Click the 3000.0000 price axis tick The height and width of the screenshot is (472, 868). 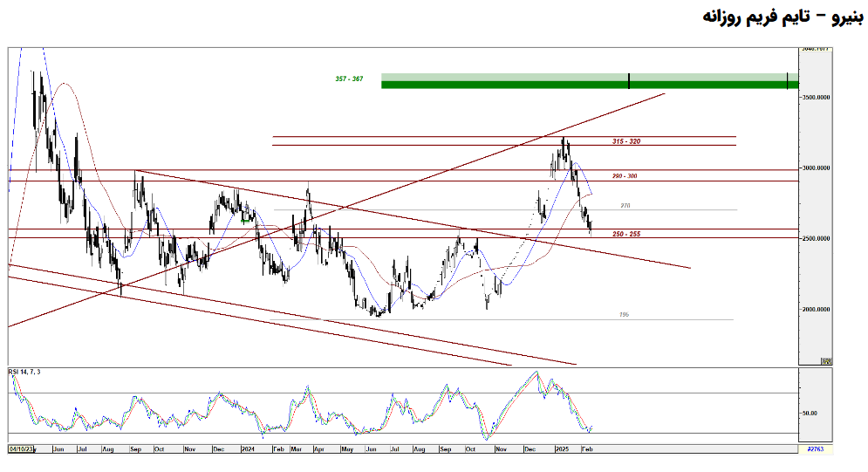821,168
